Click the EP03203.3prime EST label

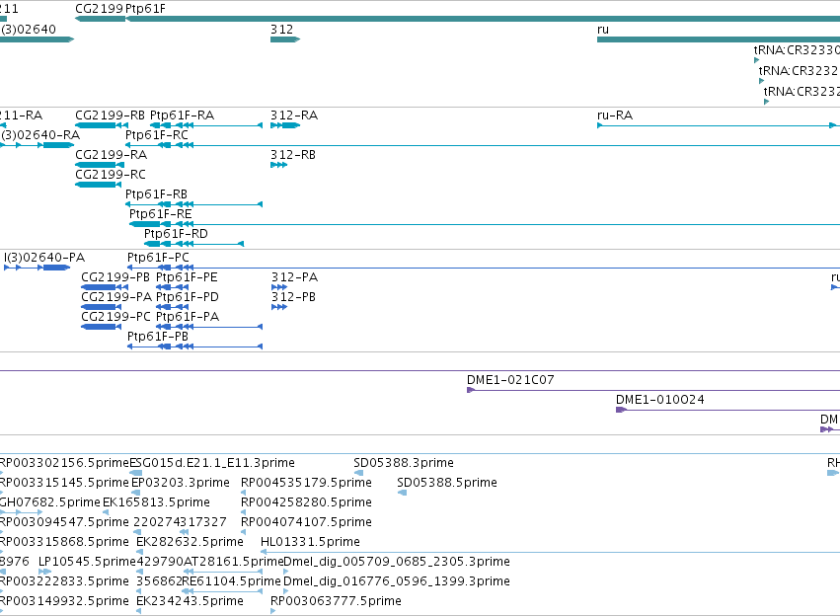(x=181, y=483)
